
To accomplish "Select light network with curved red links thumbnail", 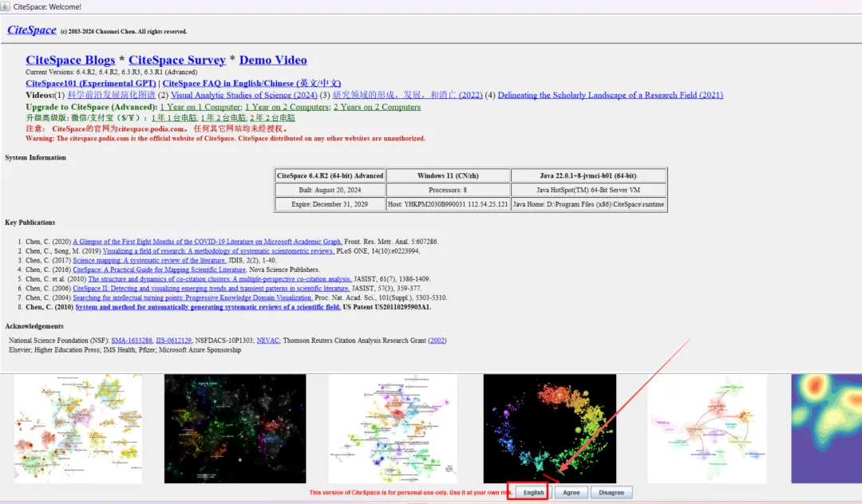I will (x=707, y=429).
